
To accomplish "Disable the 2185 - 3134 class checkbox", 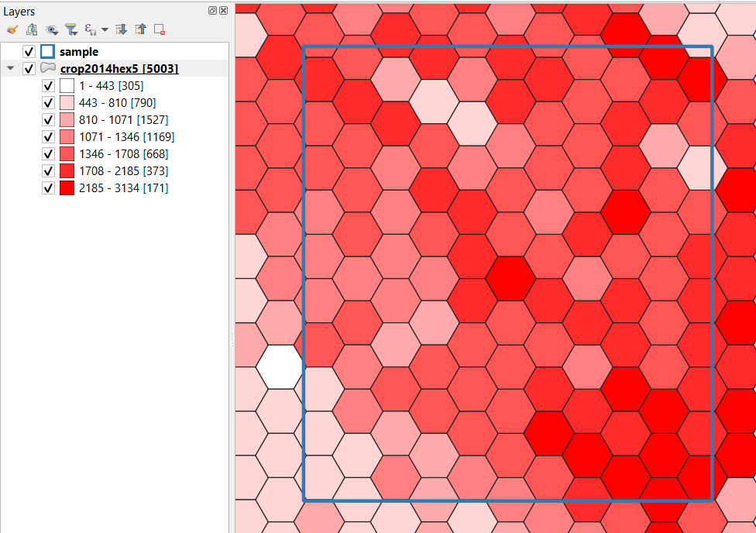I will click(x=48, y=188).
